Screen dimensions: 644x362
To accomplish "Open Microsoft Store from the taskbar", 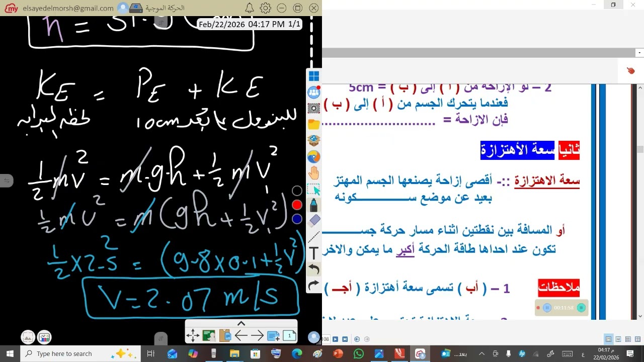I will click(x=255, y=354).
